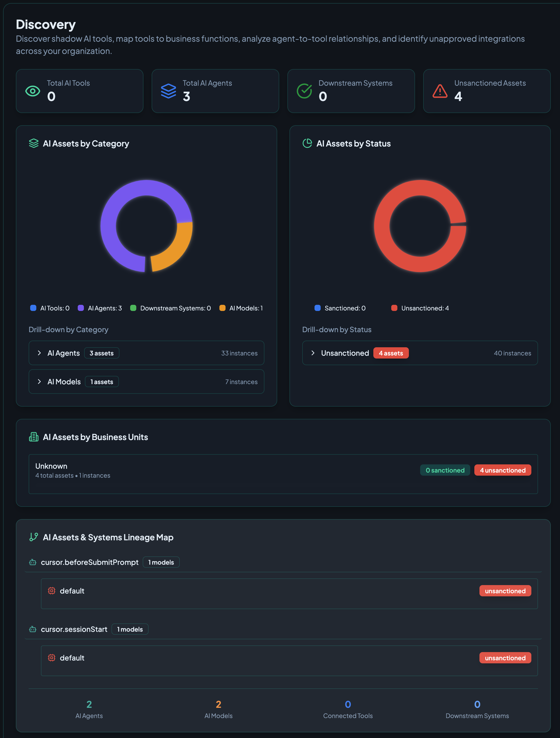Click the eye icon on Total AI Tools card
The image size is (560, 738).
(33, 91)
